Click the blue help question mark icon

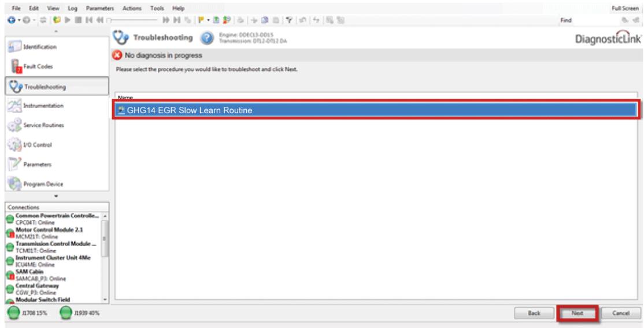[x=207, y=38]
